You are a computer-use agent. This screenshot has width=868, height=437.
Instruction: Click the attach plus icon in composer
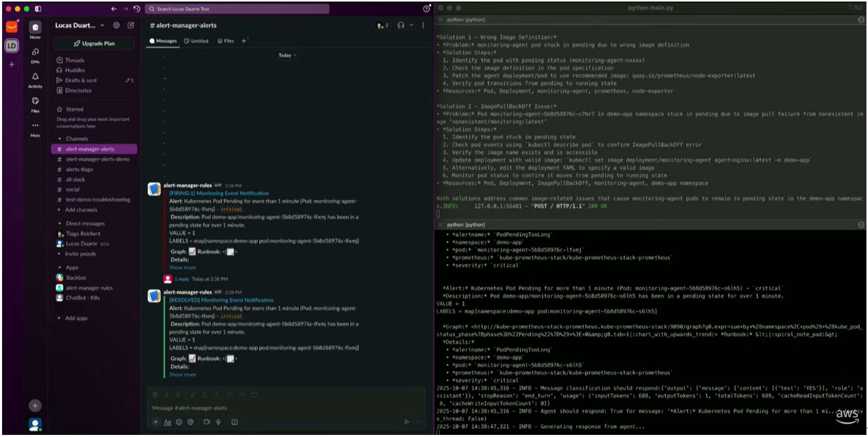coord(155,422)
